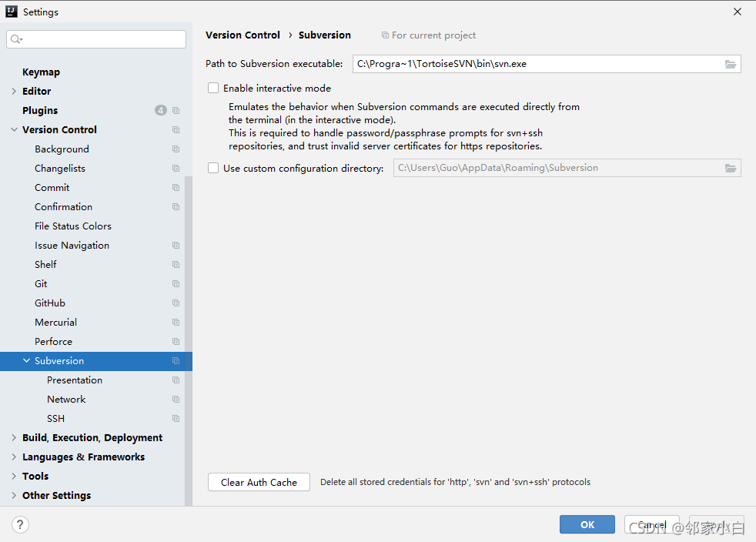Browse custom configuration directory via folder icon
Image resolution: width=756 pixels, height=542 pixels.
coord(731,168)
